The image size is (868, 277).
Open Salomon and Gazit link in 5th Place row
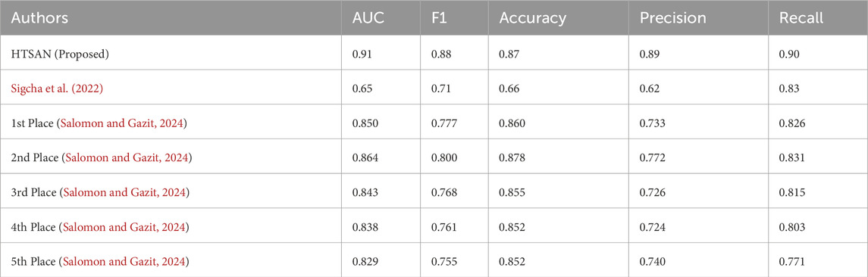coord(125,261)
